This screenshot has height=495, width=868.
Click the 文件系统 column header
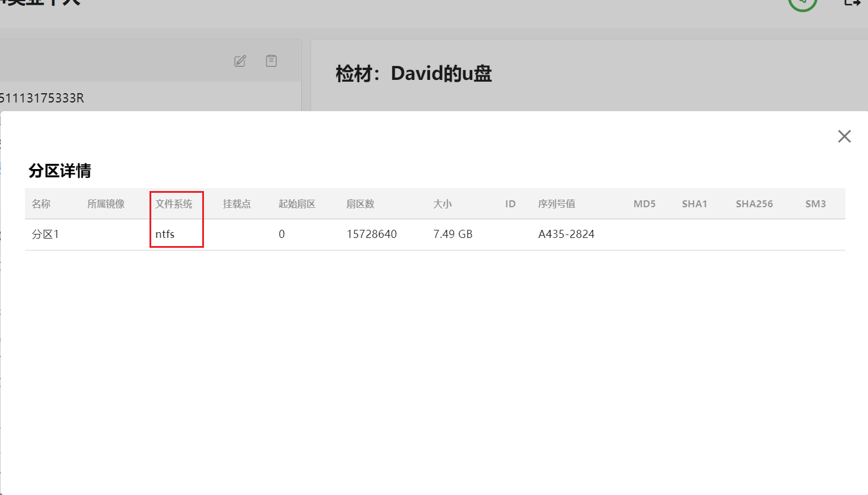coord(174,204)
